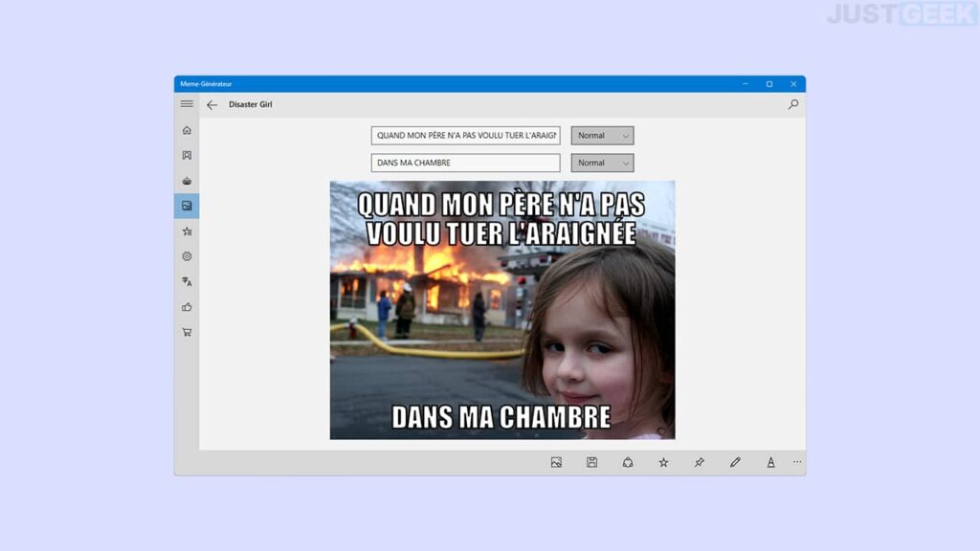Click the top caption text field

click(466, 136)
